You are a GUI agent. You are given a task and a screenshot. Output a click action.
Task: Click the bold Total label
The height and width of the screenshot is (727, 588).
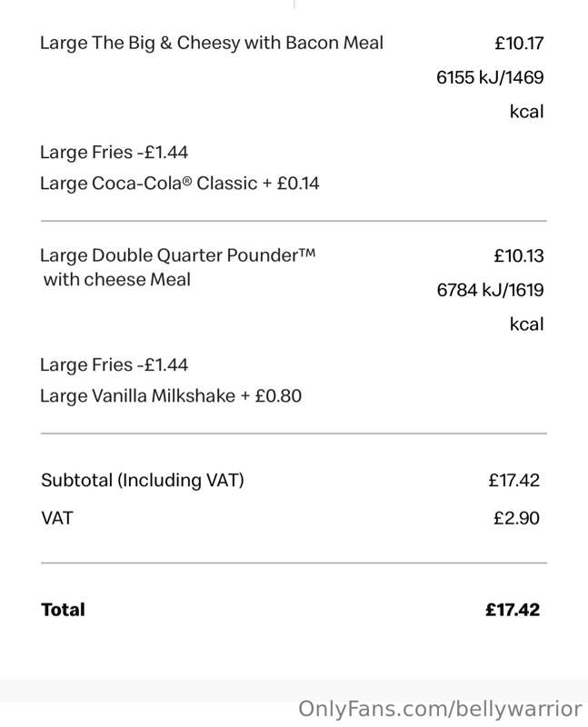click(x=63, y=610)
